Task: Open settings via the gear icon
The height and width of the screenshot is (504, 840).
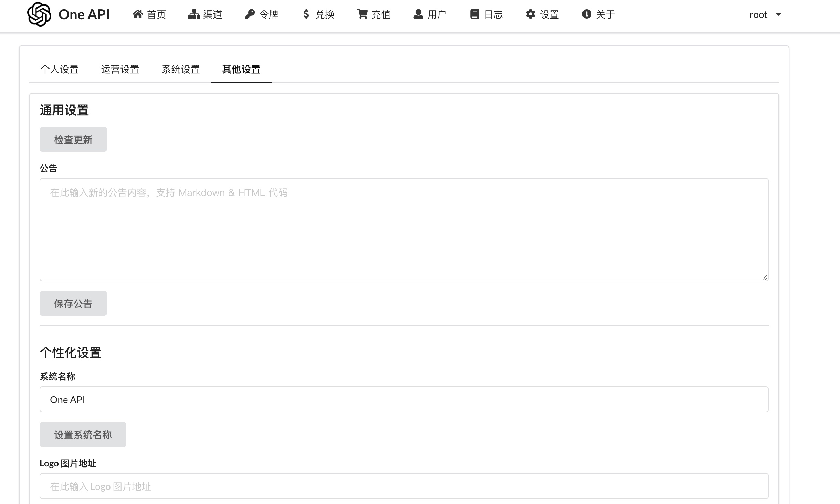Action: [531, 14]
